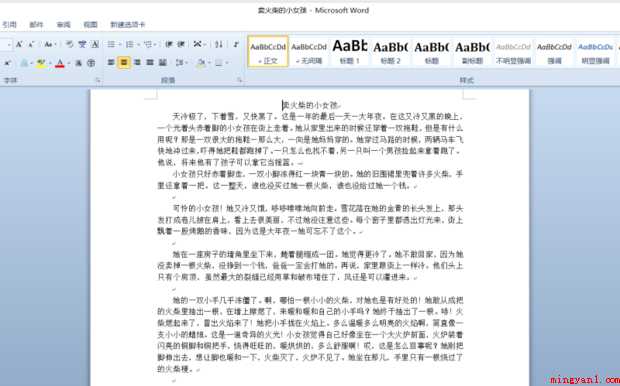The width and height of the screenshot is (620, 386).
Task: Apply the 不明显强调 style
Action: pyautogui.click(x=513, y=51)
